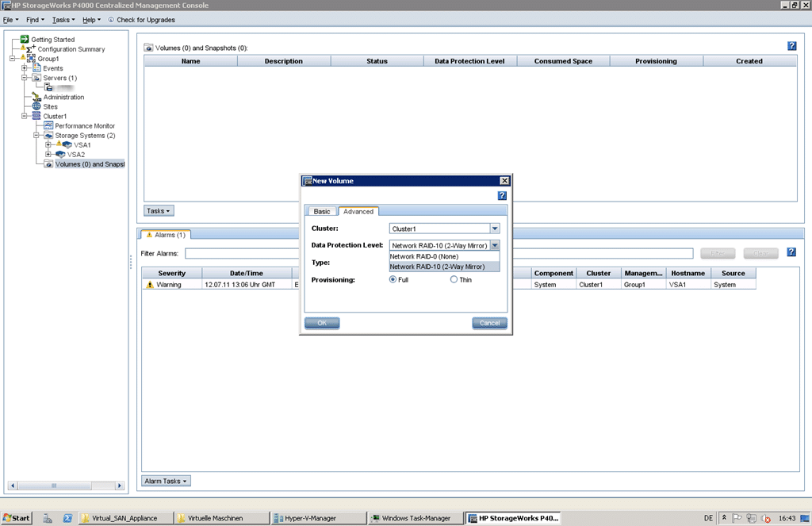Sort volumes by Consumed Space column
Screen dimensions: 812x526
tap(564, 61)
